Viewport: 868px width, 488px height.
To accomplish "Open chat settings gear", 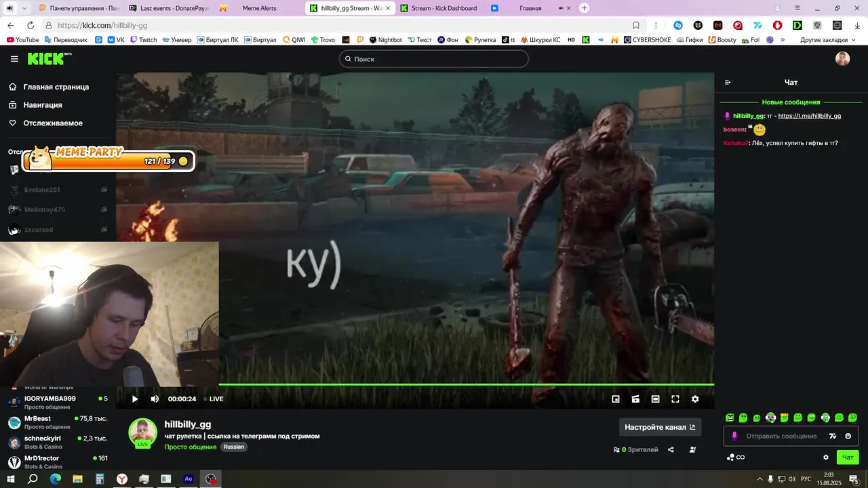I will click(826, 457).
